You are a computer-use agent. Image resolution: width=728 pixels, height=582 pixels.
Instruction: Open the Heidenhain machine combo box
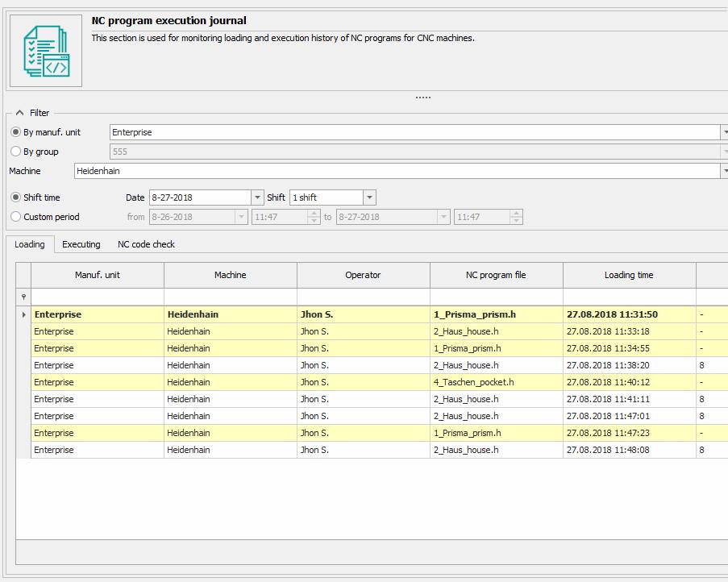(401, 171)
